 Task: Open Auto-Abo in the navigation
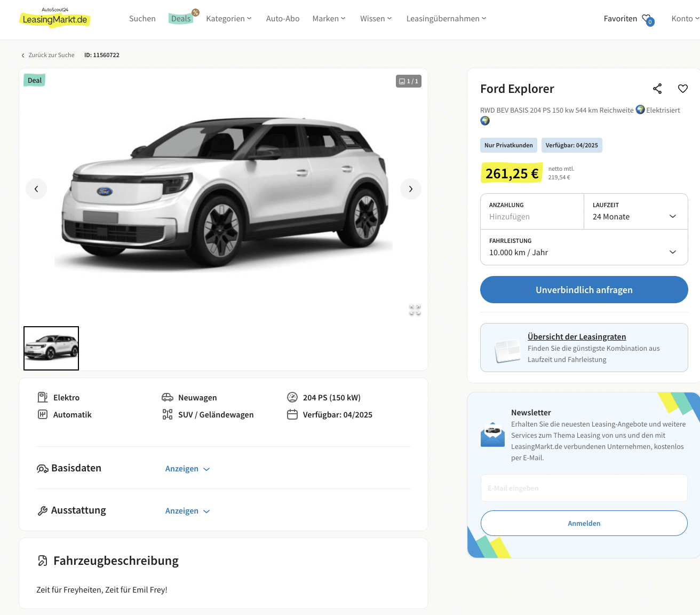283,19
